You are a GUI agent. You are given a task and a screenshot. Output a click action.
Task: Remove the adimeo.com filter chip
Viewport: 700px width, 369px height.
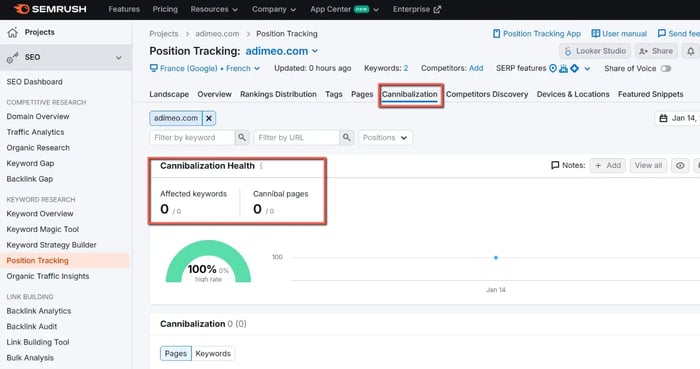pyautogui.click(x=209, y=118)
